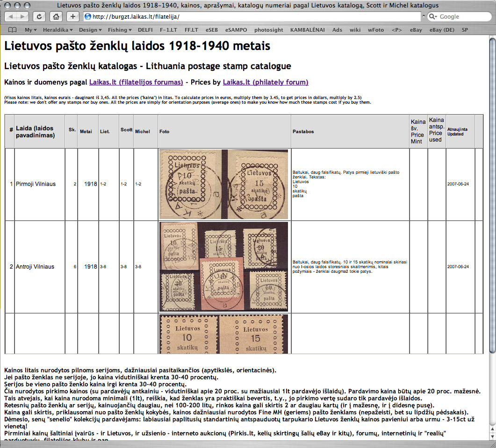Expand the Fishing bookmarks folder
This screenshot has height=448, width=496.
point(120,30)
